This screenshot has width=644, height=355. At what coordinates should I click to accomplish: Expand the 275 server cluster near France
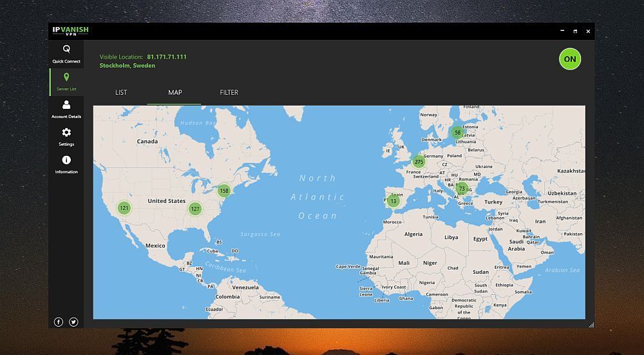pos(419,162)
